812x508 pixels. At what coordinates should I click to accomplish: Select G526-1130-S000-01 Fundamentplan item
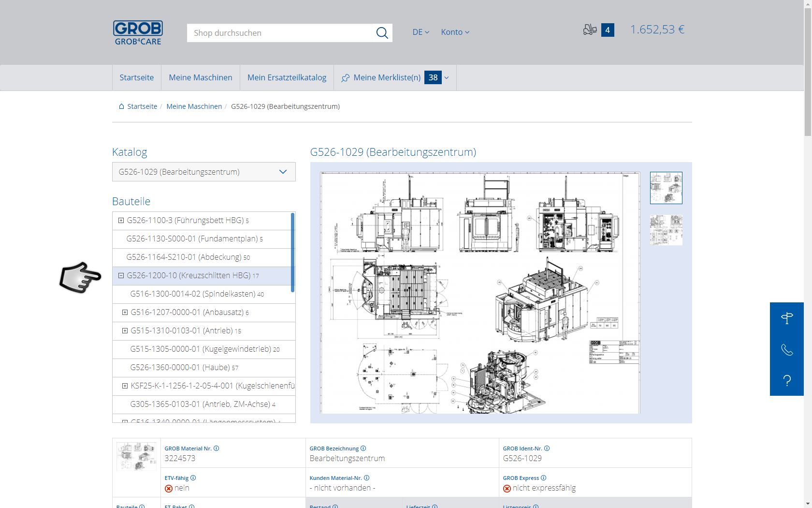(x=203, y=239)
